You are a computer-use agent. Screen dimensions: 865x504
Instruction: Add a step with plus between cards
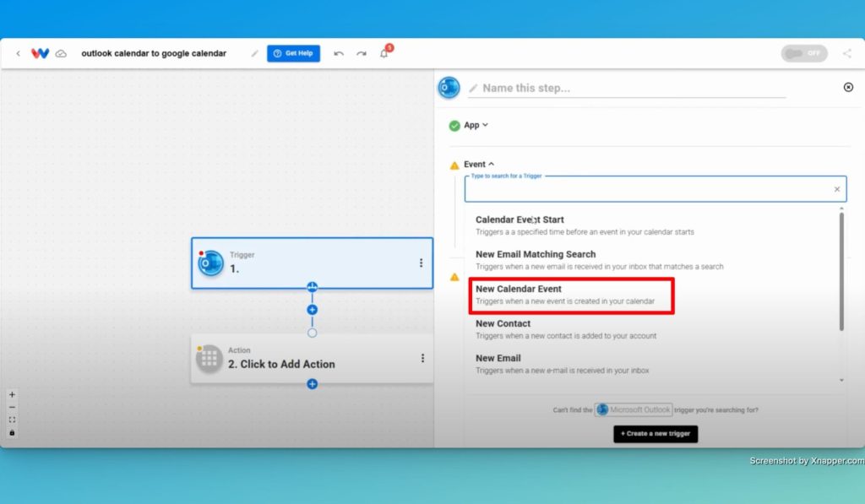(313, 310)
